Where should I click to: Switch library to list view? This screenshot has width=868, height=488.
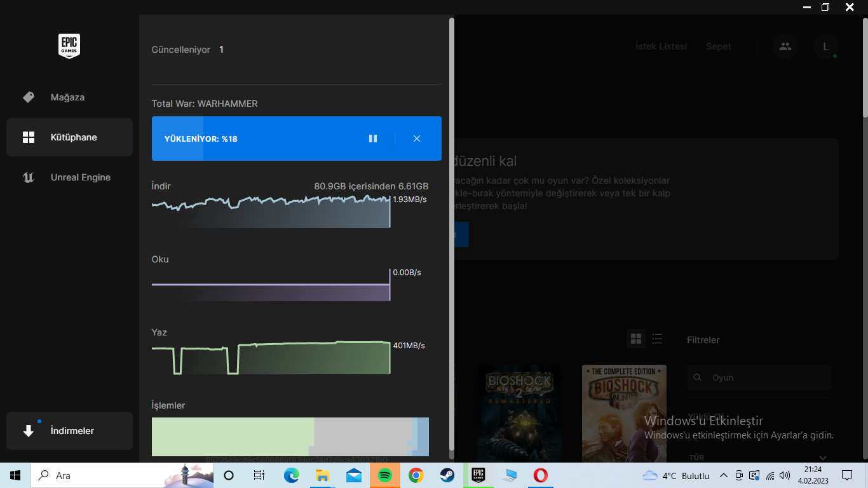(x=657, y=339)
